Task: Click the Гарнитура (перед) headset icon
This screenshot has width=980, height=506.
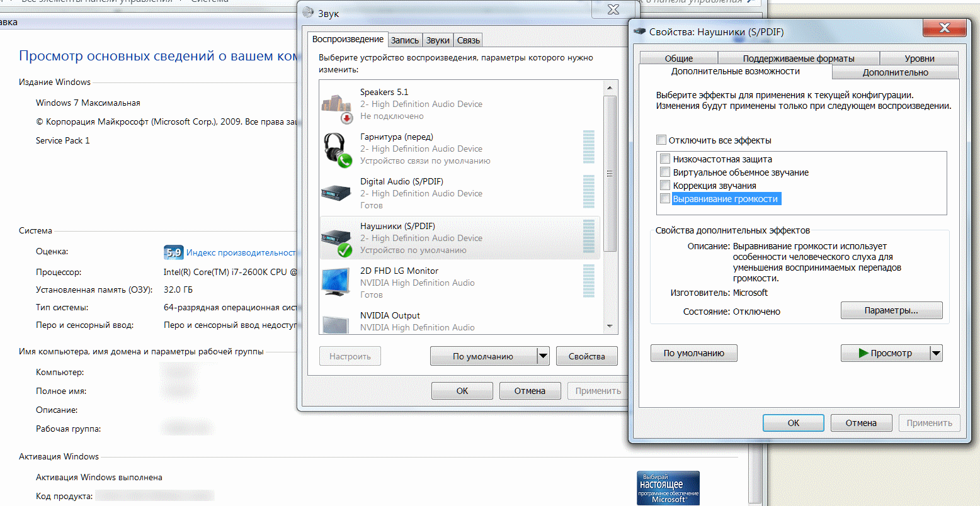Action: click(337, 150)
